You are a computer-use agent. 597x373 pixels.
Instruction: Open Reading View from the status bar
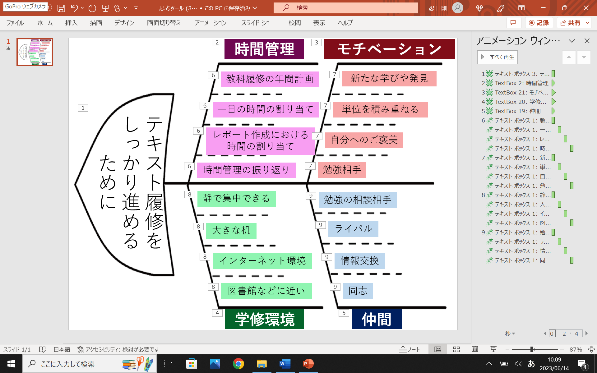475,349
